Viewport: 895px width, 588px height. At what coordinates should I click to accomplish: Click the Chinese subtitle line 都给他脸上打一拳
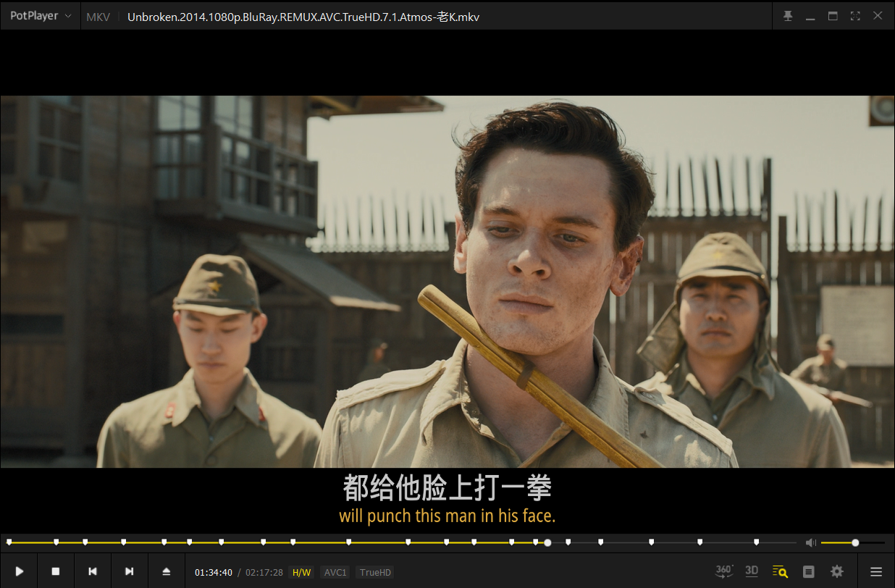pyautogui.click(x=447, y=489)
